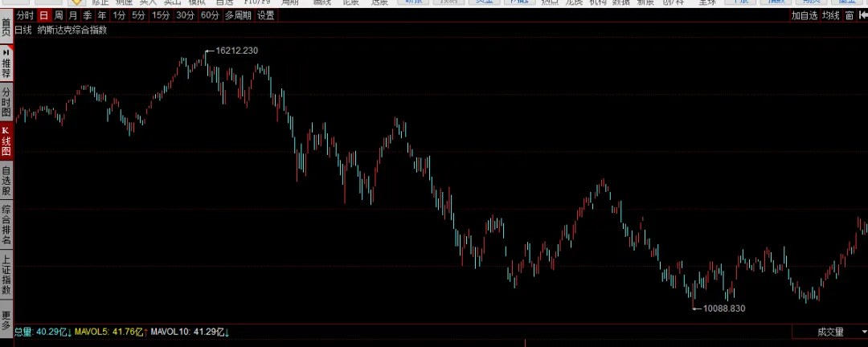Open 分时图 in the left sidebar
The image size is (868, 347).
tap(6, 102)
